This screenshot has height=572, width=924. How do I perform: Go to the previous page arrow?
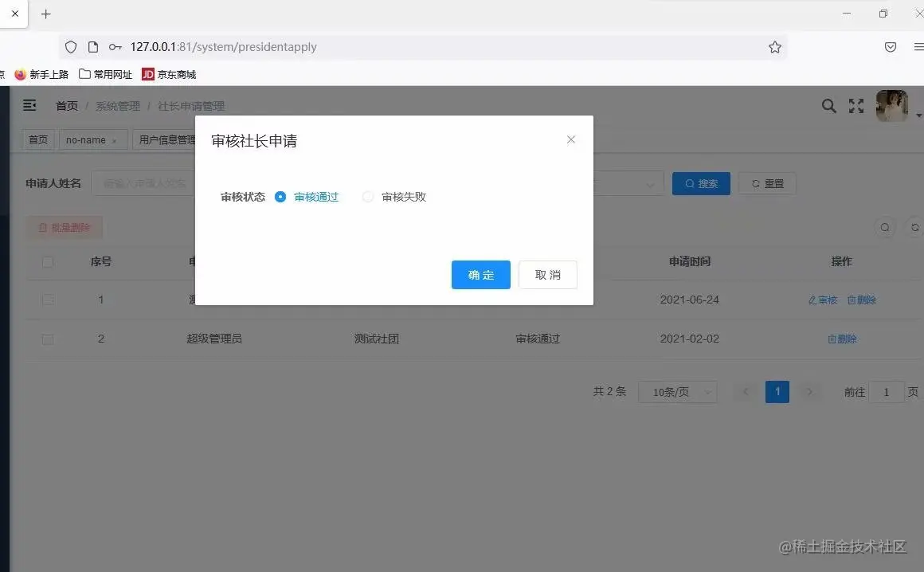[746, 392]
